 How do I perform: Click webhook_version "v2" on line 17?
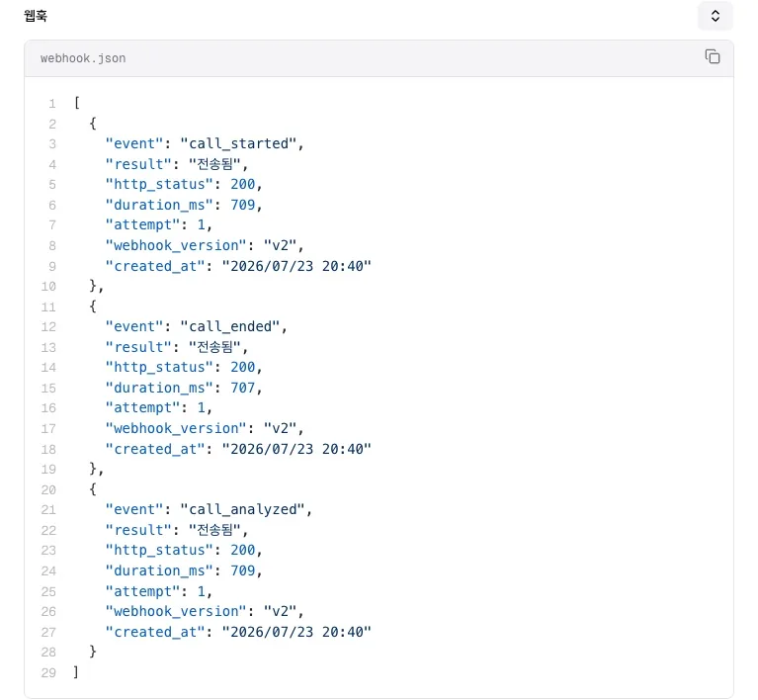280,428
